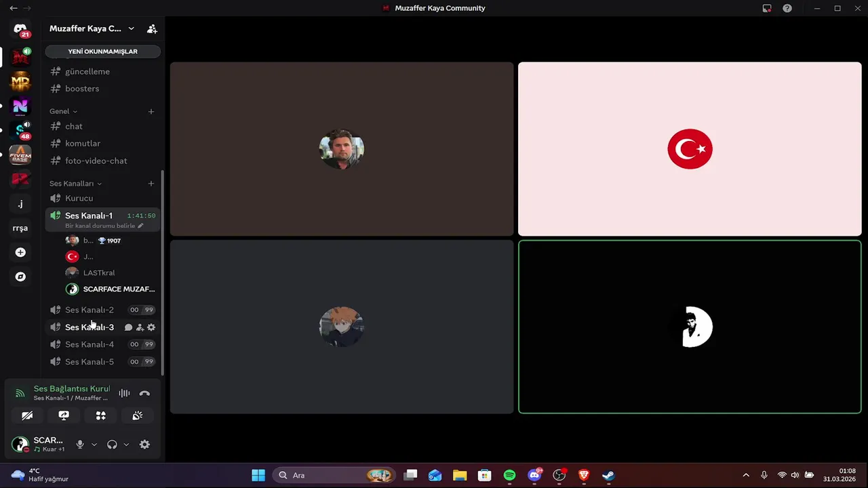The height and width of the screenshot is (488, 868).
Task: Open Discover servers compass icon
Action: (x=20, y=277)
